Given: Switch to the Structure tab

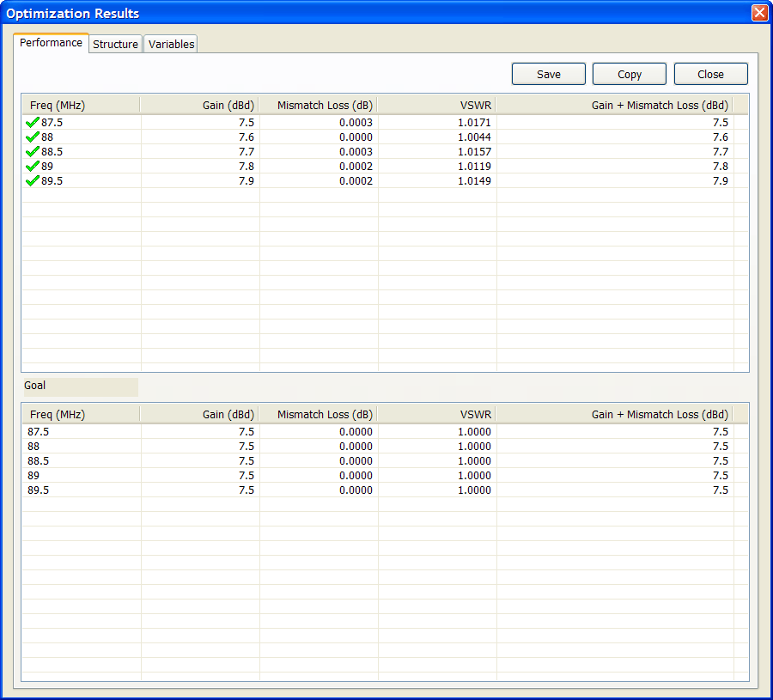Looking at the screenshot, I should click(x=115, y=44).
